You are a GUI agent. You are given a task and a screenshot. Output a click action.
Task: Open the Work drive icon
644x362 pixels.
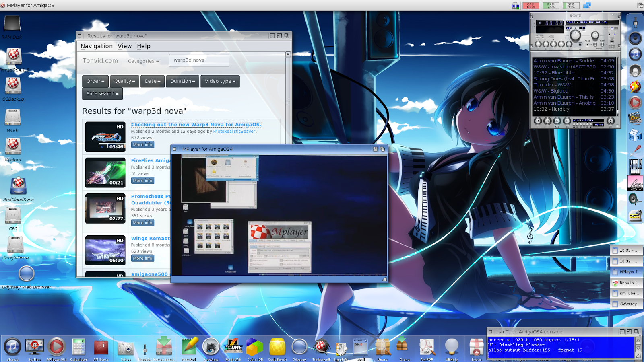pos(12,117)
